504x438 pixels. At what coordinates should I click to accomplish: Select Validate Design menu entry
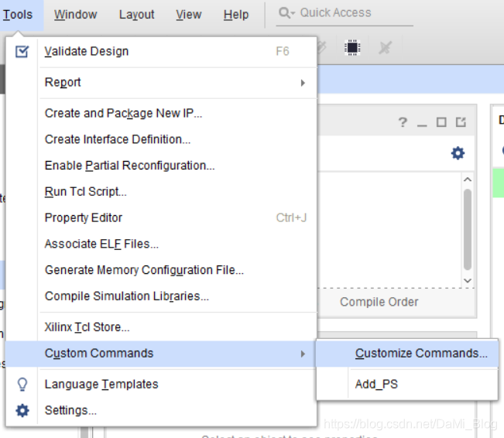[177, 51]
